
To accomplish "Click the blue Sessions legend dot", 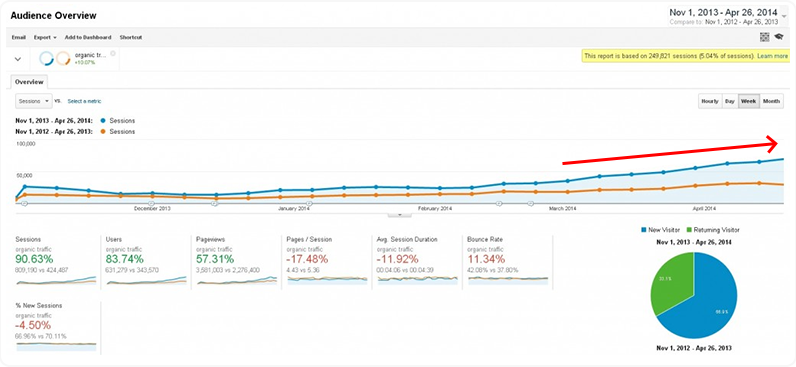I will coord(103,121).
